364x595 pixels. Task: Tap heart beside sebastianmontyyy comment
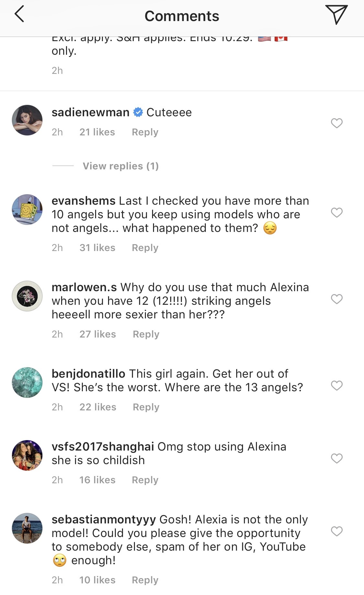click(336, 531)
